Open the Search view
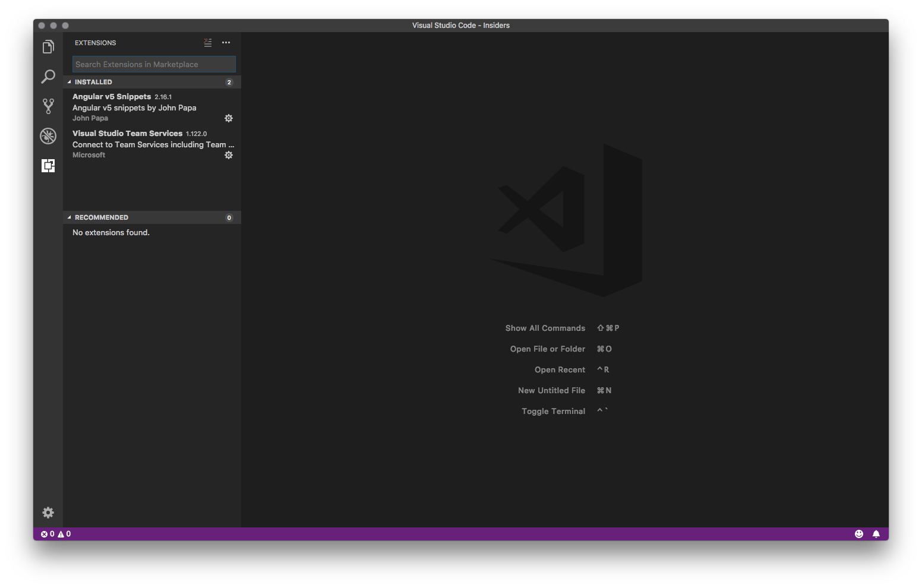The image size is (922, 588). tap(48, 76)
